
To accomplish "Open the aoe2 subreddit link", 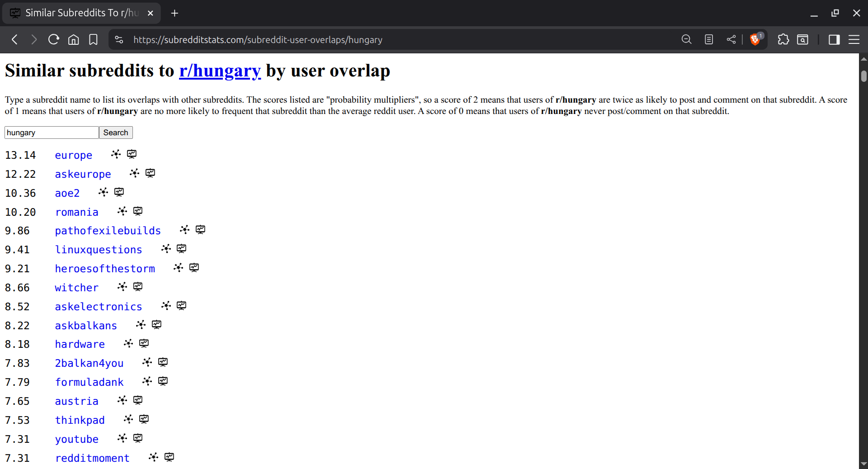I will (67, 193).
